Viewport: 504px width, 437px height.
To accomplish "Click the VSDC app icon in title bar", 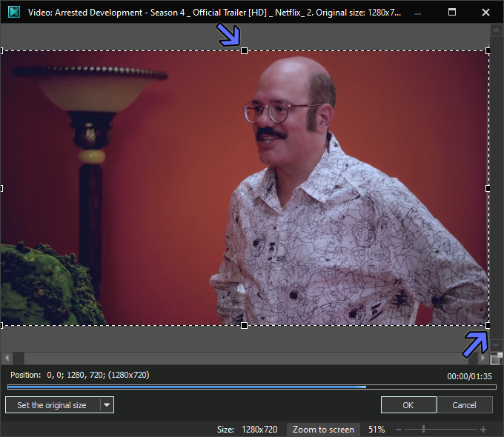I will click(14, 12).
